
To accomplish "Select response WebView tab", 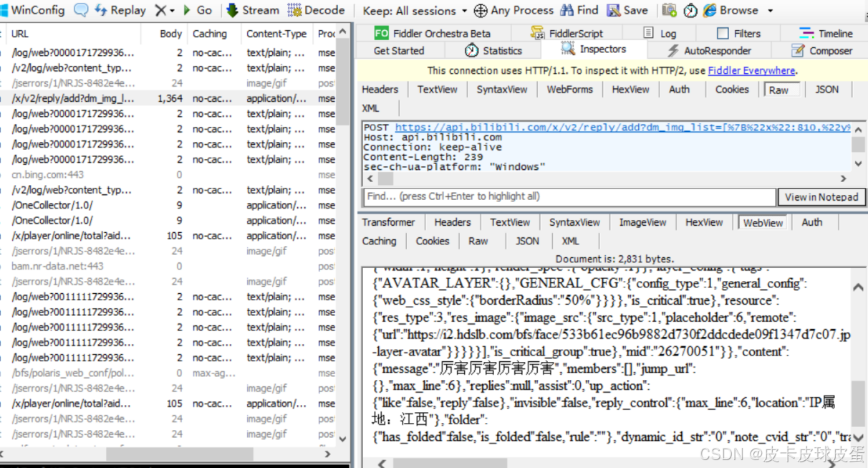I will (x=763, y=223).
